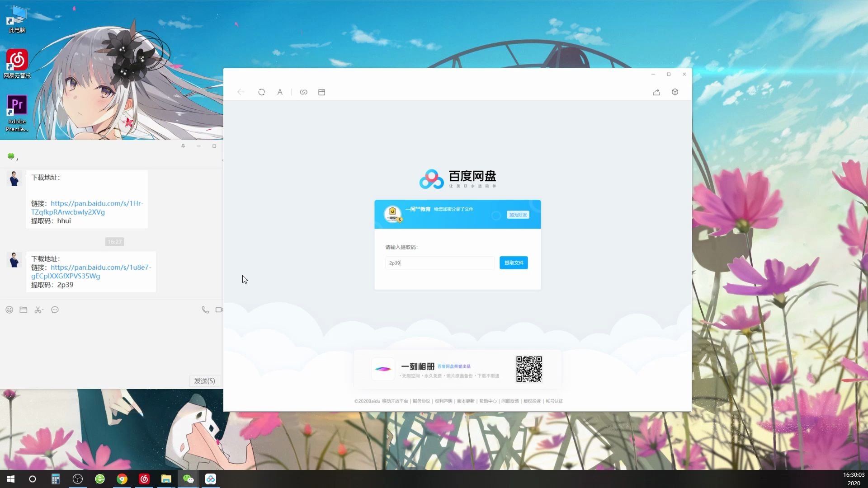Click the 加为好友 button
This screenshot has height=488, width=868.
[518, 215]
